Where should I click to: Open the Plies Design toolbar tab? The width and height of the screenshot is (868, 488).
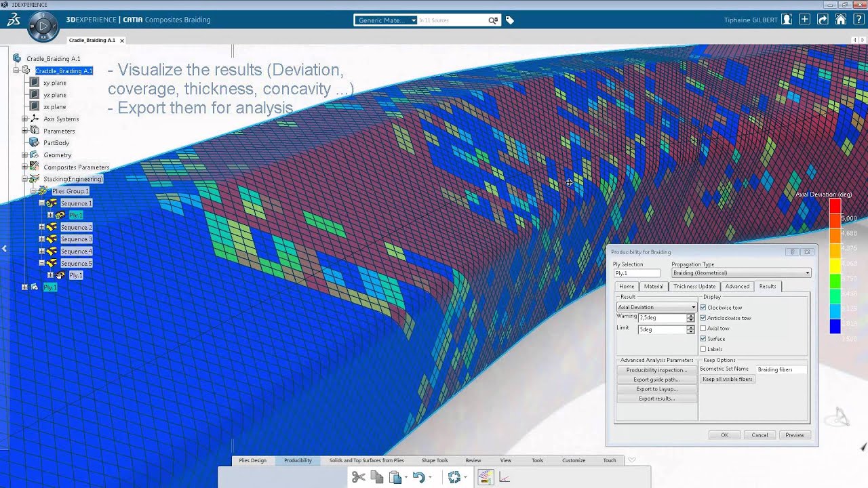252,460
